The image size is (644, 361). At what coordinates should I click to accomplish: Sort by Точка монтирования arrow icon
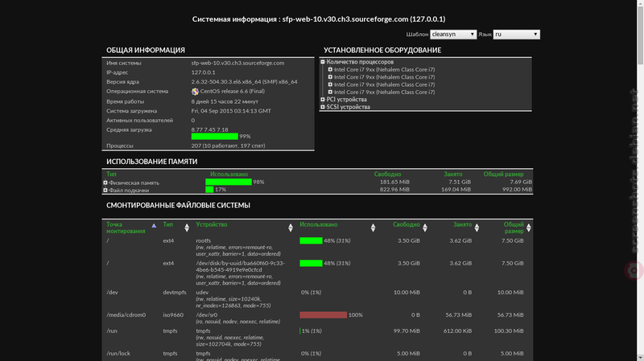[x=154, y=226]
